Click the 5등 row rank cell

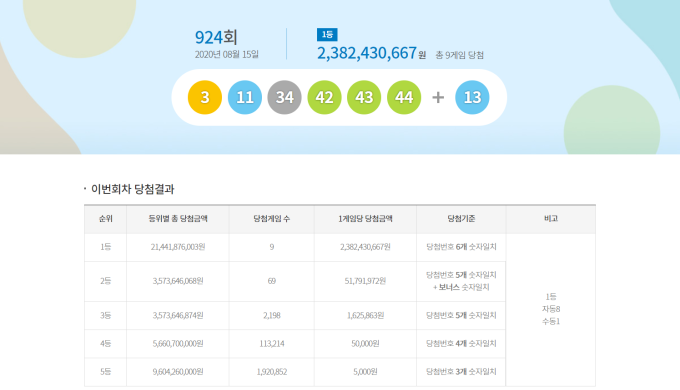coord(105,372)
